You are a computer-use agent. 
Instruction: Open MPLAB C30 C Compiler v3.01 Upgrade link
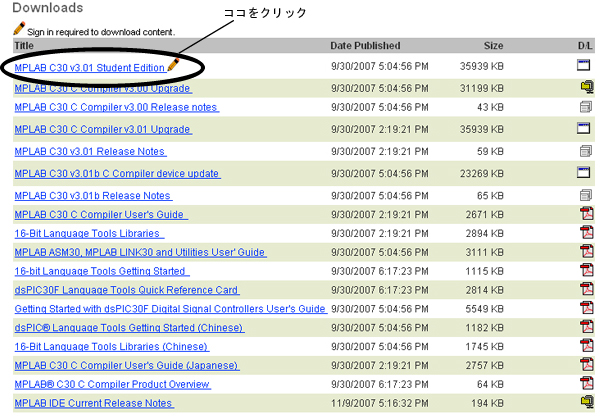[x=103, y=129]
